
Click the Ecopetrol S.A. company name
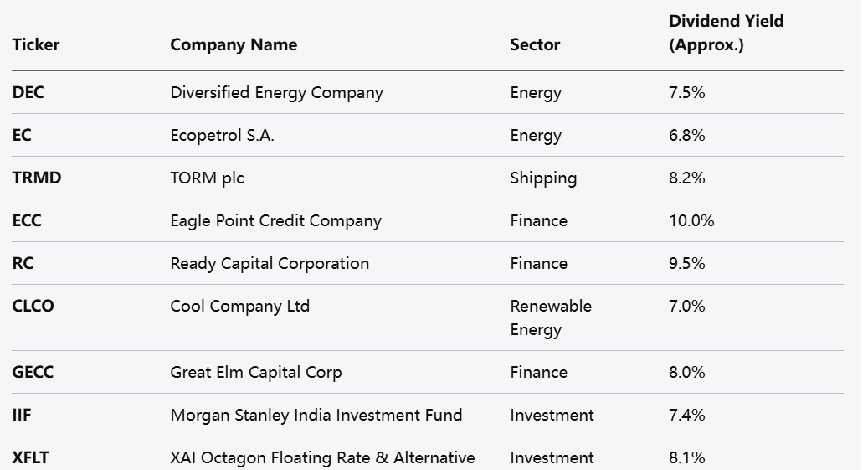[222, 136]
